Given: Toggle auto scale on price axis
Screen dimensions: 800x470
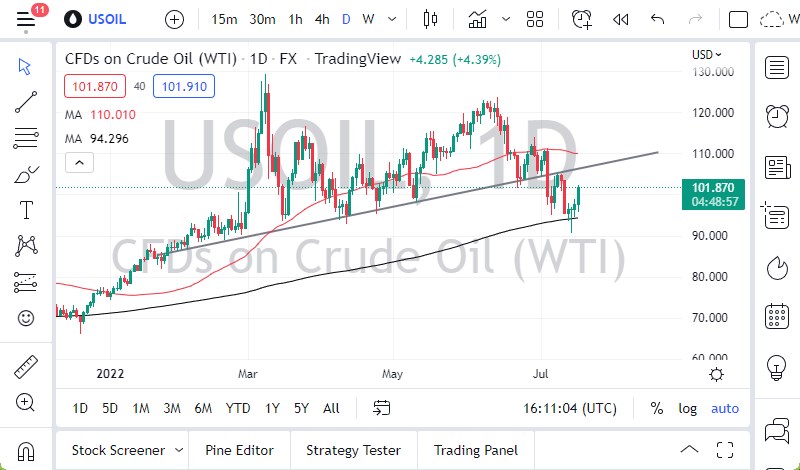Looking at the screenshot, I should 725,408.
